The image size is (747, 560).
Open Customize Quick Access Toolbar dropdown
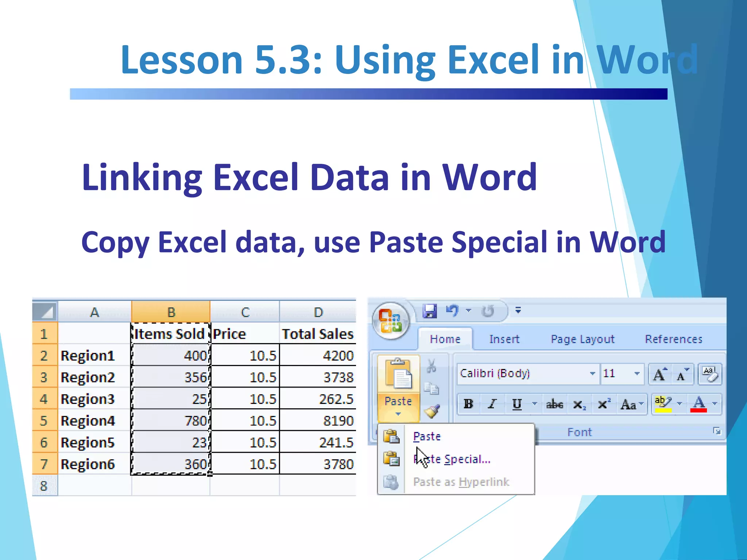(x=518, y=311)
